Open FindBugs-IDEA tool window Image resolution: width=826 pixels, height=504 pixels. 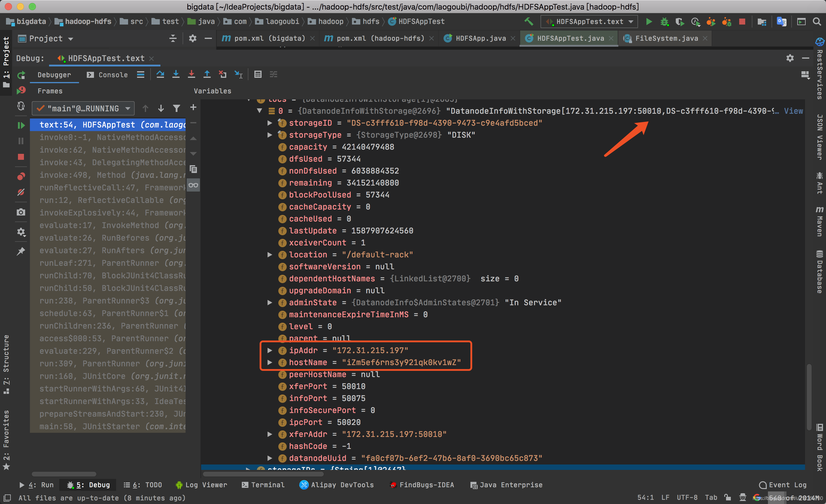click(422, 485)
